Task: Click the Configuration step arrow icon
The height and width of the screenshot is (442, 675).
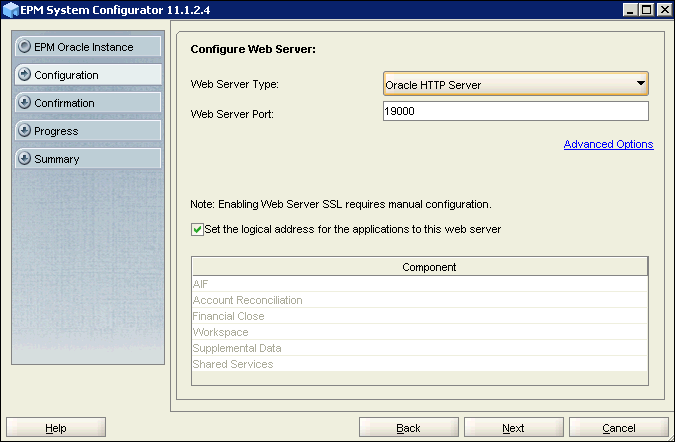Action: point(25,74)
